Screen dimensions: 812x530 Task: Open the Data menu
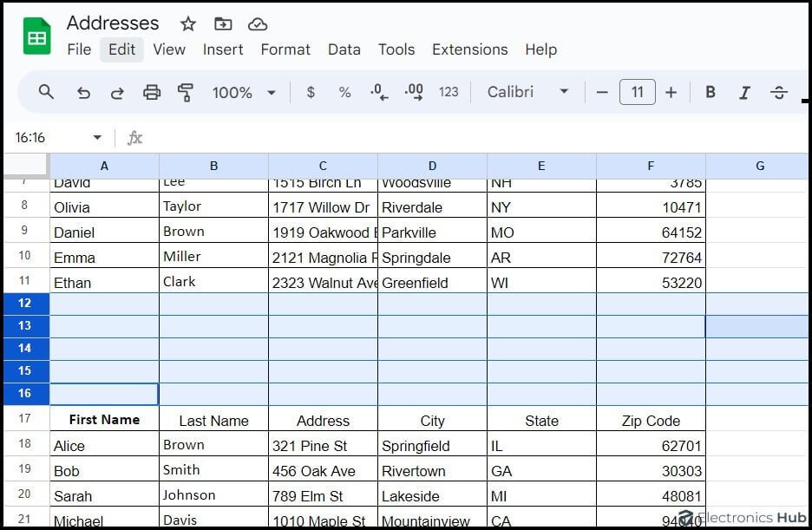point(344,49)
